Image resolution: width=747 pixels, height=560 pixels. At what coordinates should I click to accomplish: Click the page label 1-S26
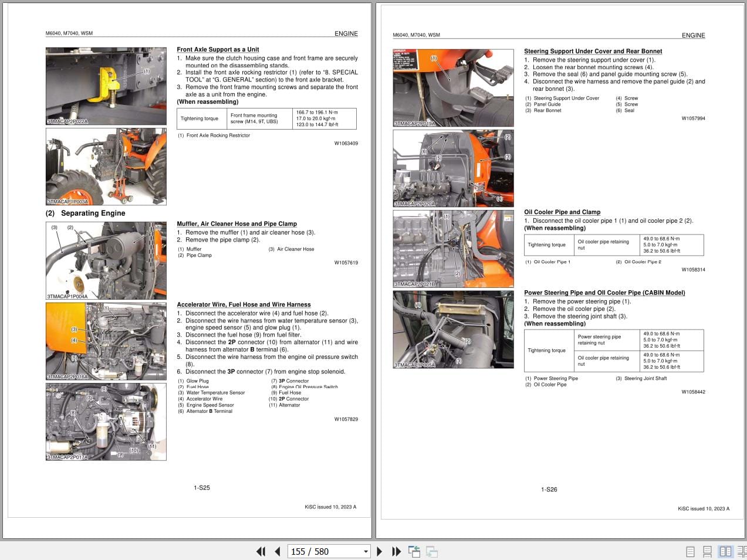[549, 490]
